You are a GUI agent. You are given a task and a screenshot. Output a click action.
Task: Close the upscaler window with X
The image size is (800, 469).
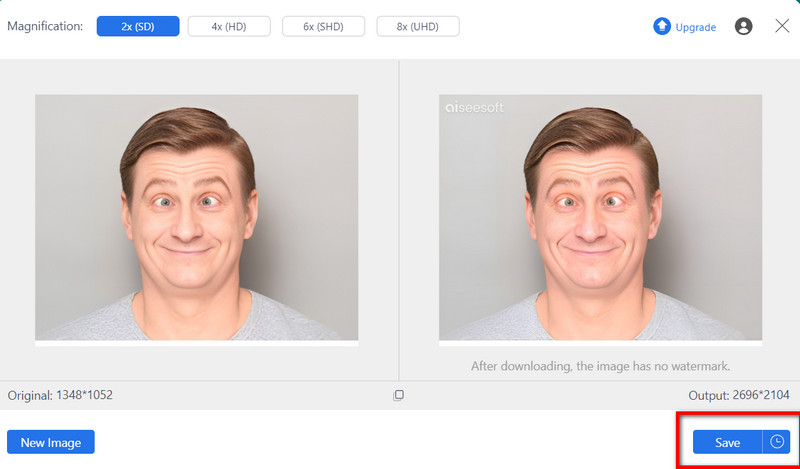[x=782, y=26]
